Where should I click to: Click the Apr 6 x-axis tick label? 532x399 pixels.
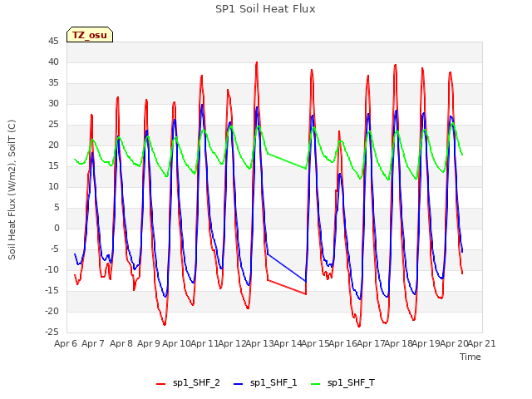[66, 343]
